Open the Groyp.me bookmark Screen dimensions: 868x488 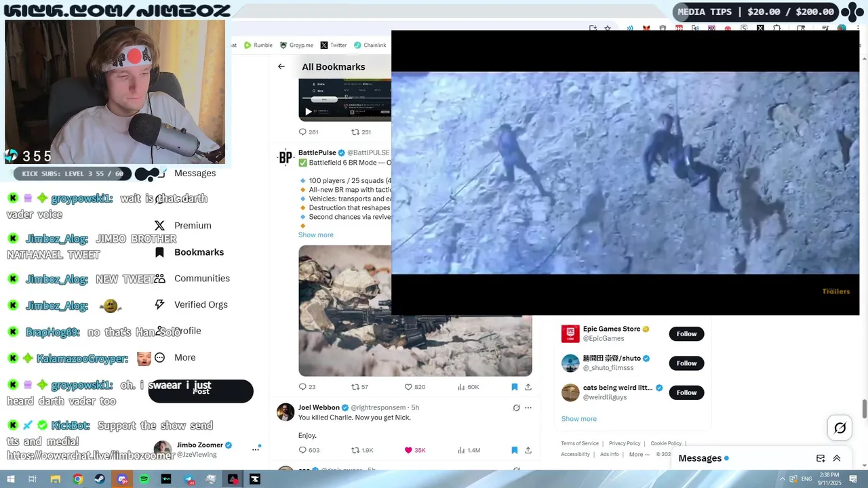[x=296, y=45]
